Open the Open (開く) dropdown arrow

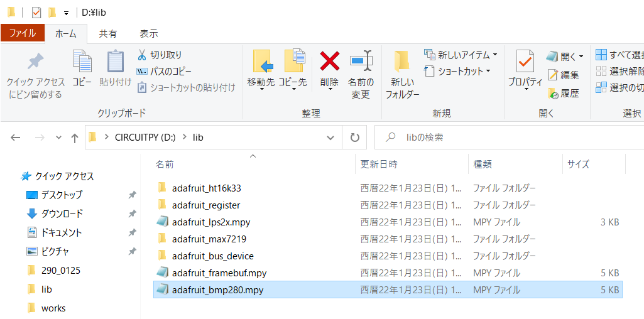tap(581, 57)
